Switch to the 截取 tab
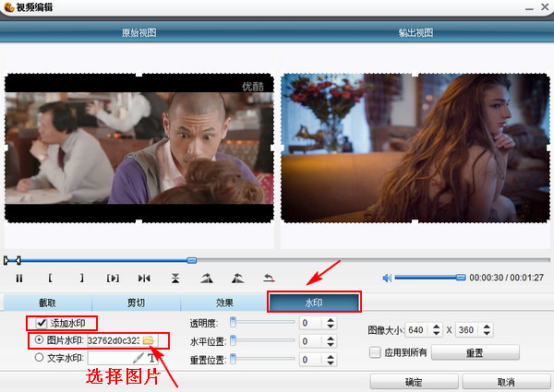 47,303
